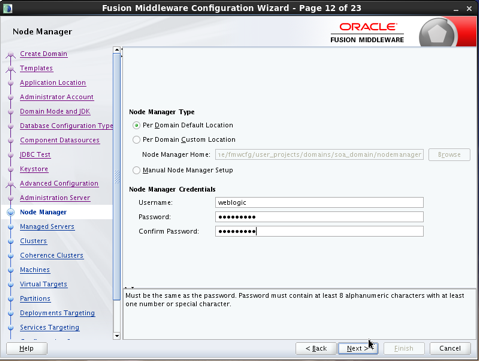Click the step list scroll up arrow

(117, 50)
